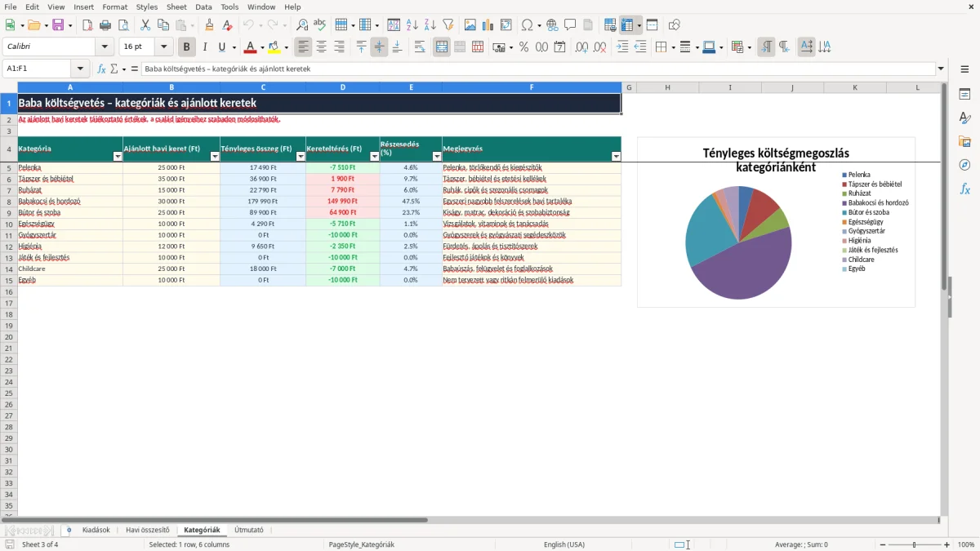The image size is (980, 551).
Task: Click the AutoFilter funnel icon
Action: tap(448, 25)
